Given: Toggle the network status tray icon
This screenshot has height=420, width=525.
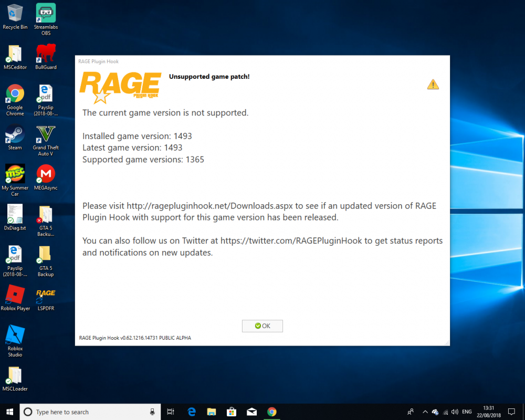Looking at the screenshot, I should 445,412.
